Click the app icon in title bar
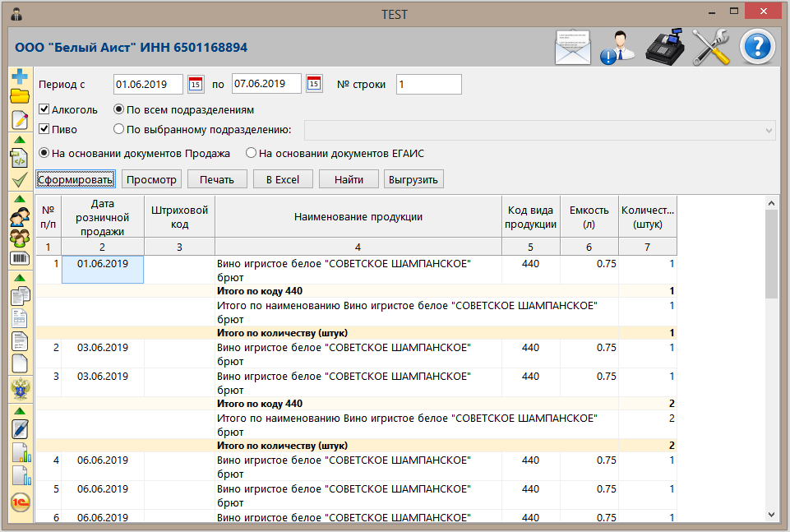790x532 pixels. click(x=16, y=14)
